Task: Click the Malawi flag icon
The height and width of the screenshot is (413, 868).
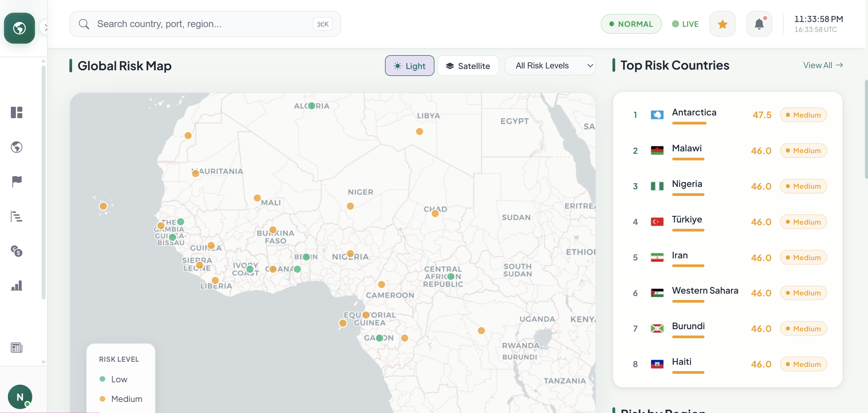Action: point(657,150)
